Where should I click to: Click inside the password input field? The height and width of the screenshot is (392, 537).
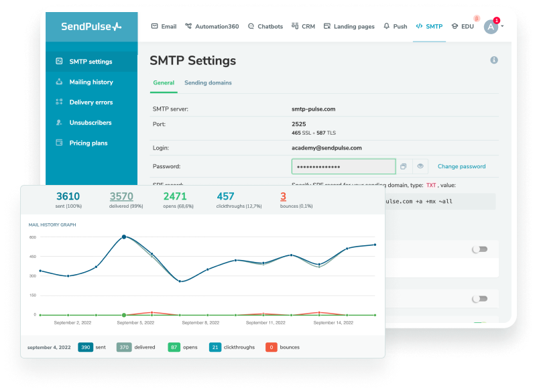343,166
